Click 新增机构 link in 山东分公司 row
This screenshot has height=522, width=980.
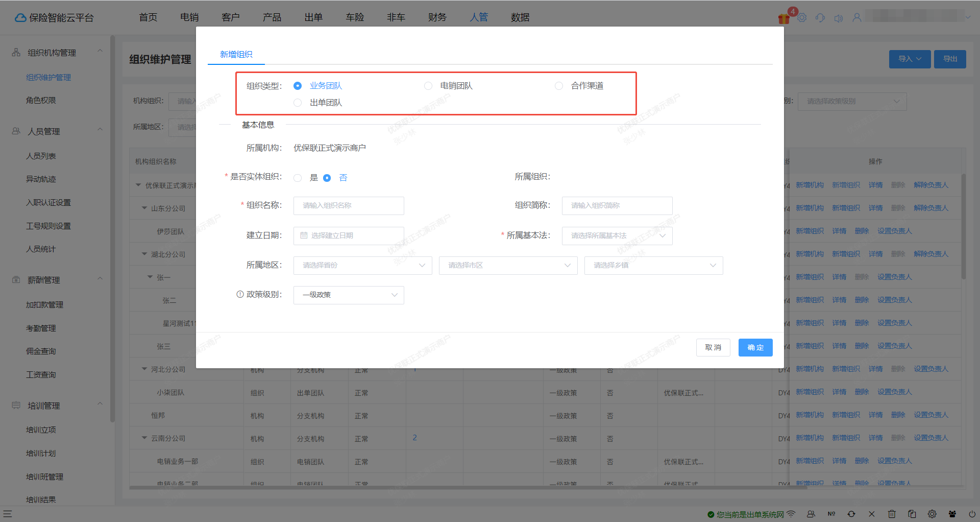coord(810,208)
